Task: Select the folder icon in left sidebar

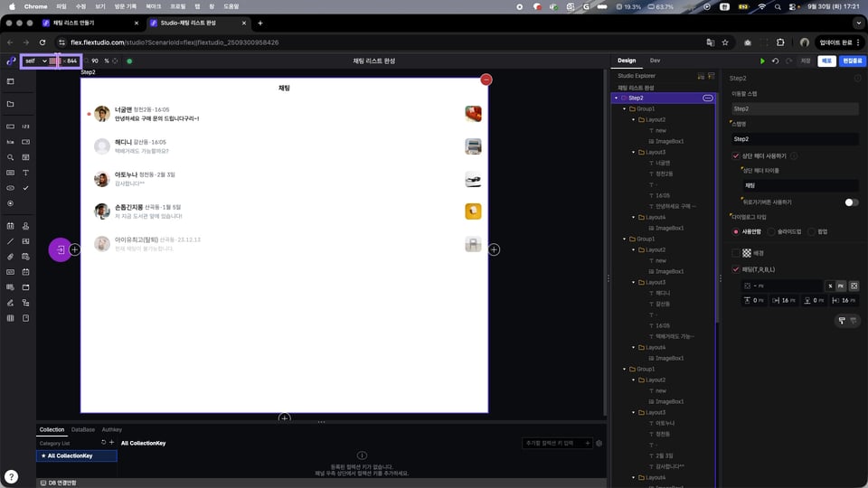Action: coord(11,104)
